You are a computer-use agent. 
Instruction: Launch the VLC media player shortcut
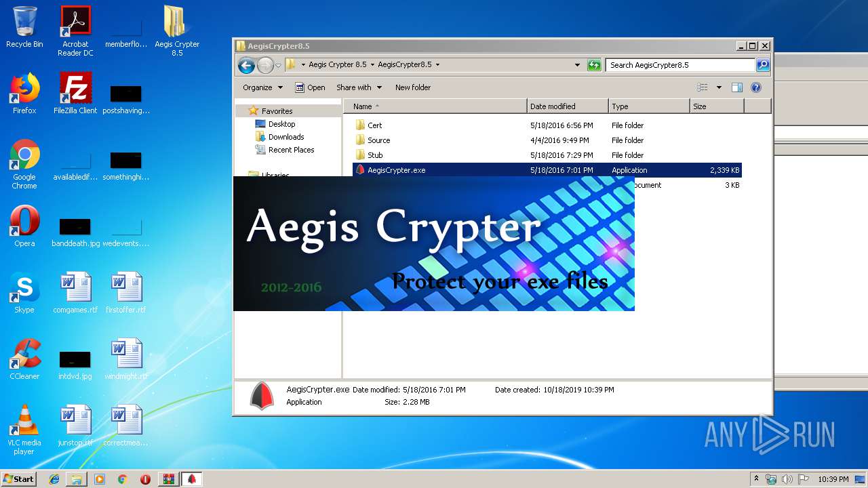tap(24, 430)
